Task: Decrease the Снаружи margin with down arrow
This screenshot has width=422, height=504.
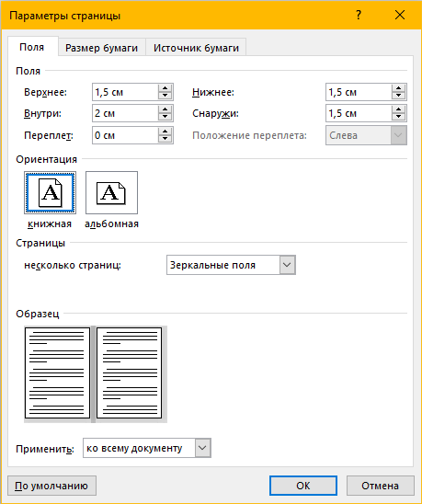Action: (398, 117)
